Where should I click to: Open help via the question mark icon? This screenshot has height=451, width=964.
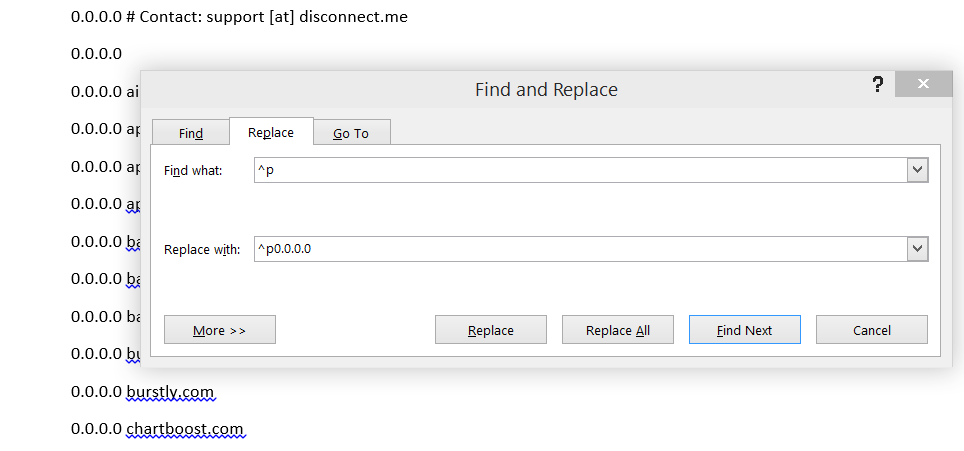(x=878, y=84)
